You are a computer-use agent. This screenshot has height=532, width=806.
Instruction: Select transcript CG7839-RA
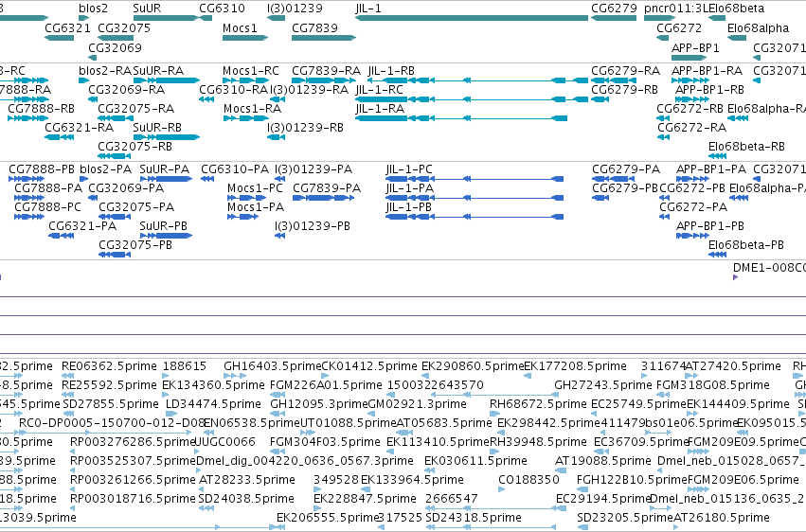[x=326, y=70]
